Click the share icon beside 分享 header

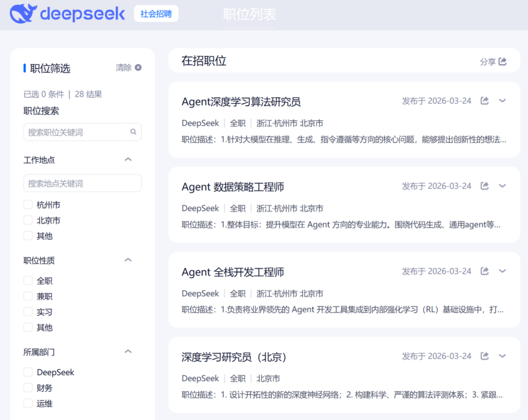click(502, 62)
